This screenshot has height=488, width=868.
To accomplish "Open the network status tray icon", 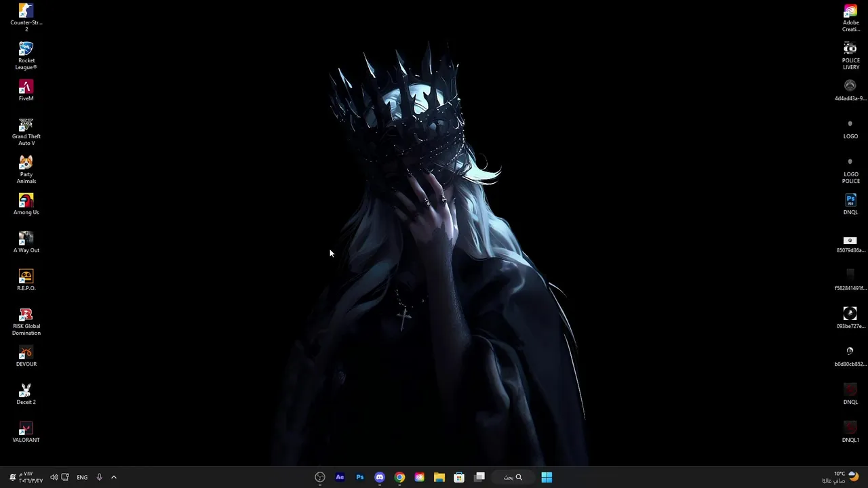I will [x=65, y=477].
